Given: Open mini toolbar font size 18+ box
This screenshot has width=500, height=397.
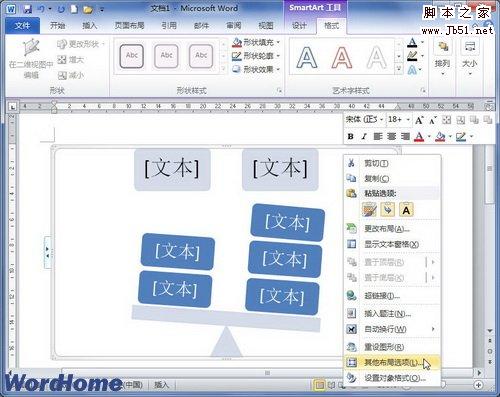Looking at the screenshot, I should [398, 119].
